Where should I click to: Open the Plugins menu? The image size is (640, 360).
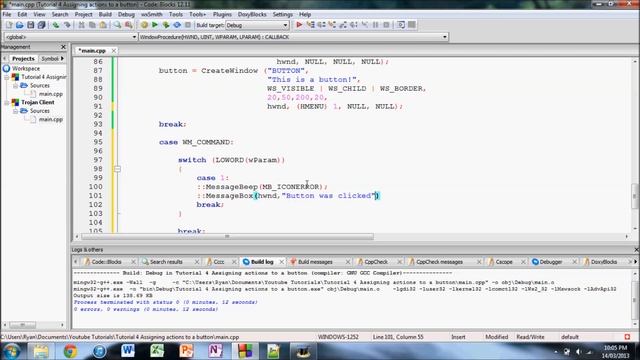click(222, 14)
